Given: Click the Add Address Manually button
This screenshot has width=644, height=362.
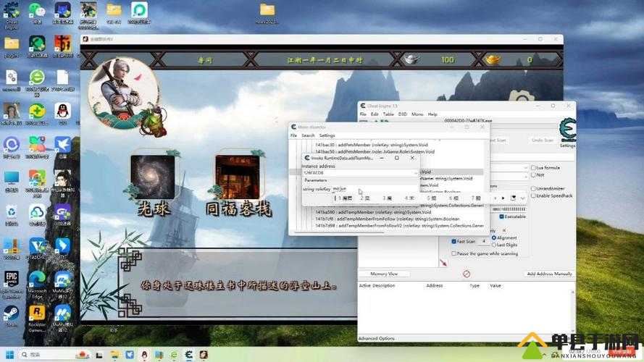Looking at the screenshot, I should 549,274.
